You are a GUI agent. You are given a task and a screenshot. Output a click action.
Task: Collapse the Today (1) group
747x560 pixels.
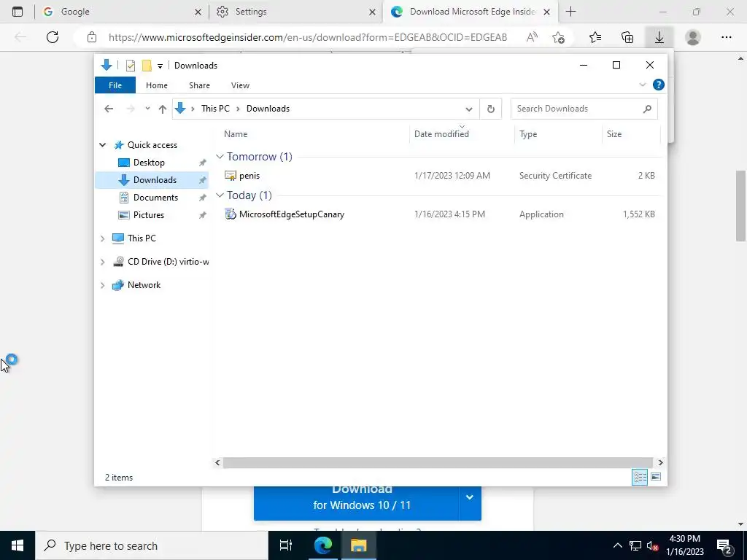[x=220, y=195]
